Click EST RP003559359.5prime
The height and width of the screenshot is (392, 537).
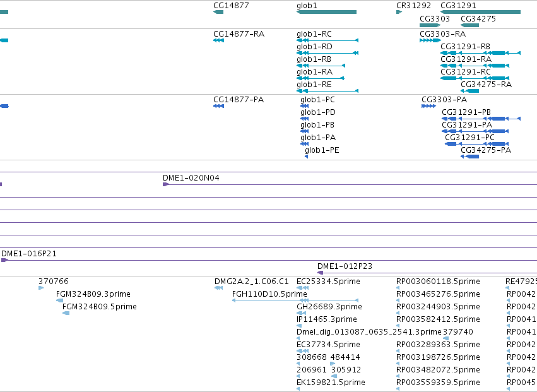[x=438, y=383]
